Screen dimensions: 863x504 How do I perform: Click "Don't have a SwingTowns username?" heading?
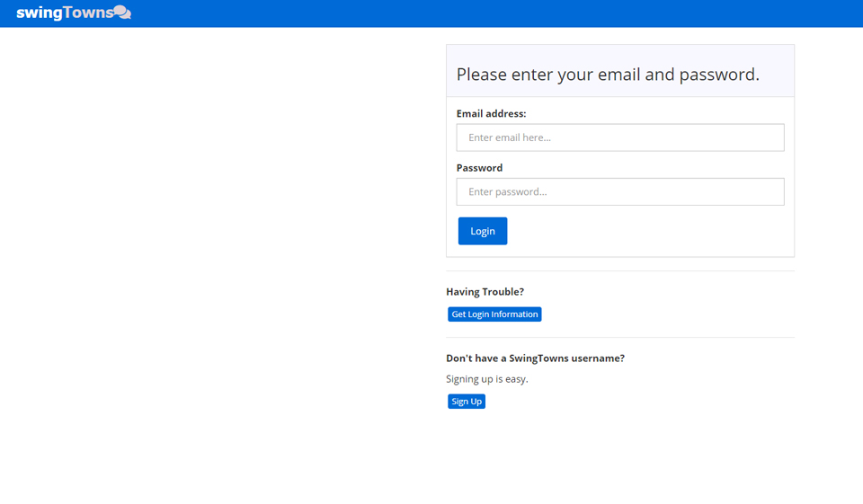[x=535, y=358]
